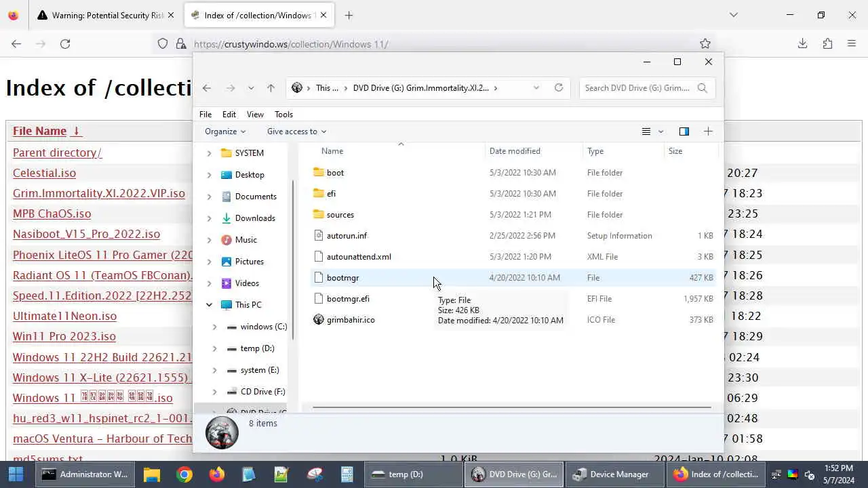Screen dimensions: 868x488
Task: Open the view options dropdown arrow
Action: [x=661, y=131]
